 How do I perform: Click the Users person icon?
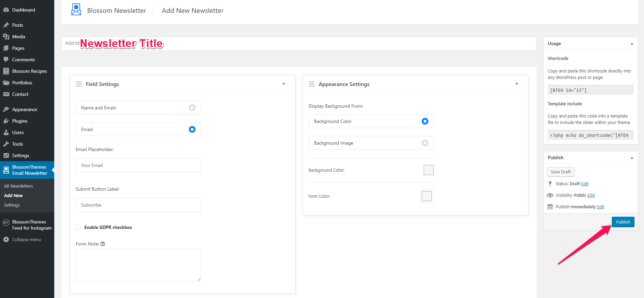click(6, 132)
